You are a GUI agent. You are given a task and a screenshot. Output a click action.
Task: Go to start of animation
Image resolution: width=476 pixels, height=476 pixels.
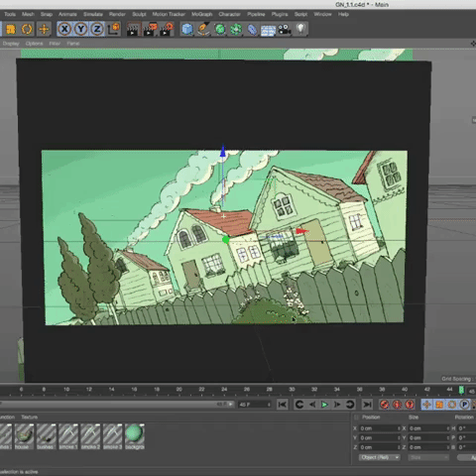pyautogui.click(x=283, y=405)
